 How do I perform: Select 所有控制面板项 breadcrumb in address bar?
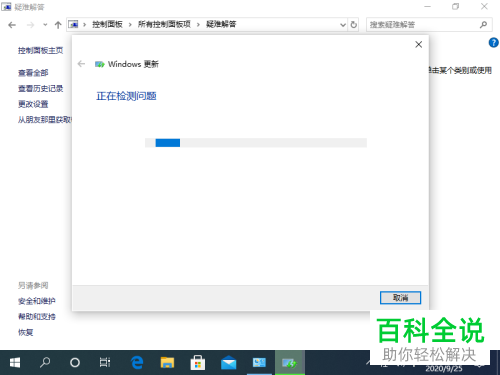[x=164, y=24]
